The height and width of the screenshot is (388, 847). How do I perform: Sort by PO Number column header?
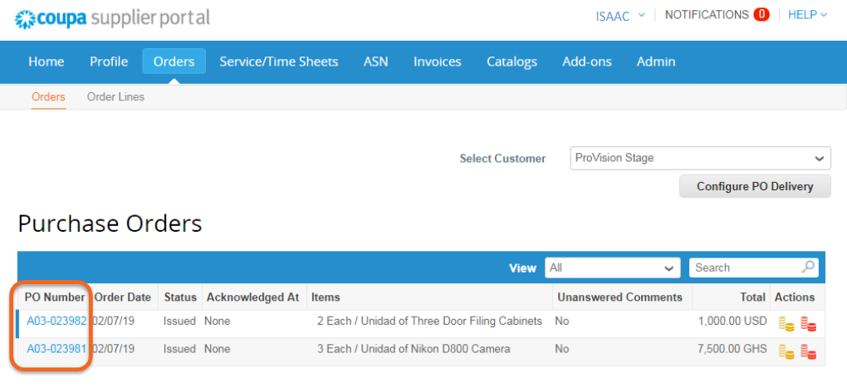click(x=55, y=297)
